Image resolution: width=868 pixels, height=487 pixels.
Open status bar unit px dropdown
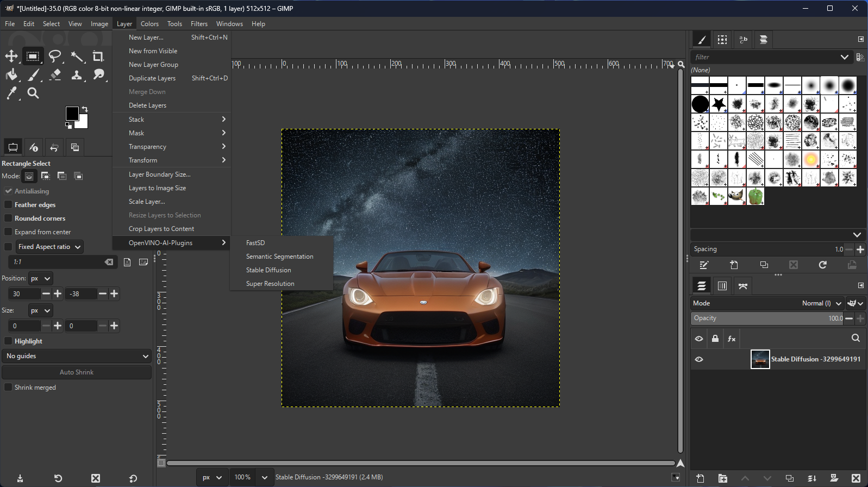[211, 477]
